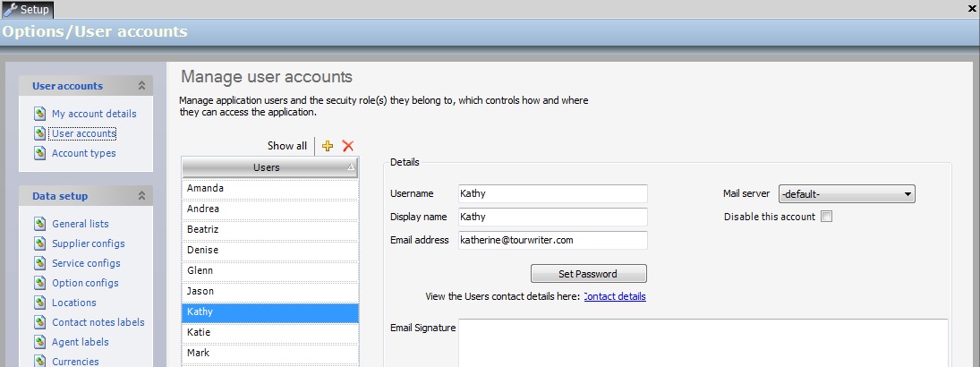Sort the list by Users column header
This screenshot has width=980, height=367.
pos(267,167)
